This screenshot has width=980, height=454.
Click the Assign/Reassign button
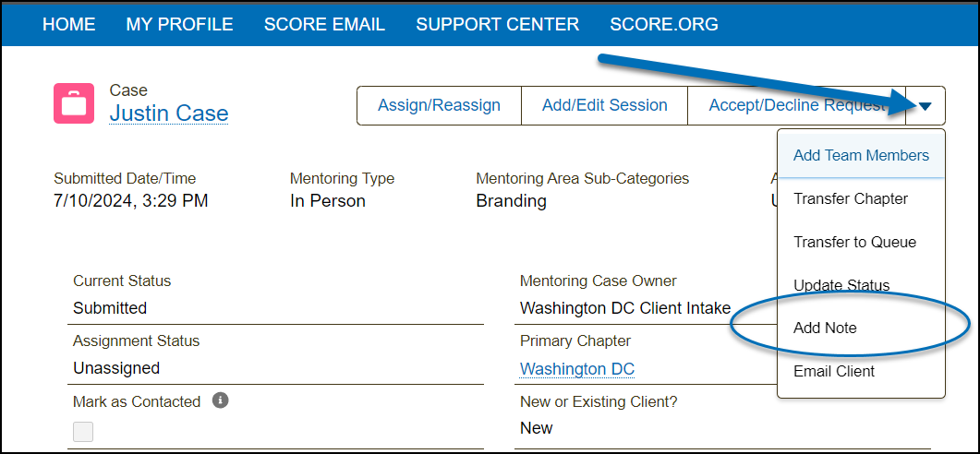point(439,106)
